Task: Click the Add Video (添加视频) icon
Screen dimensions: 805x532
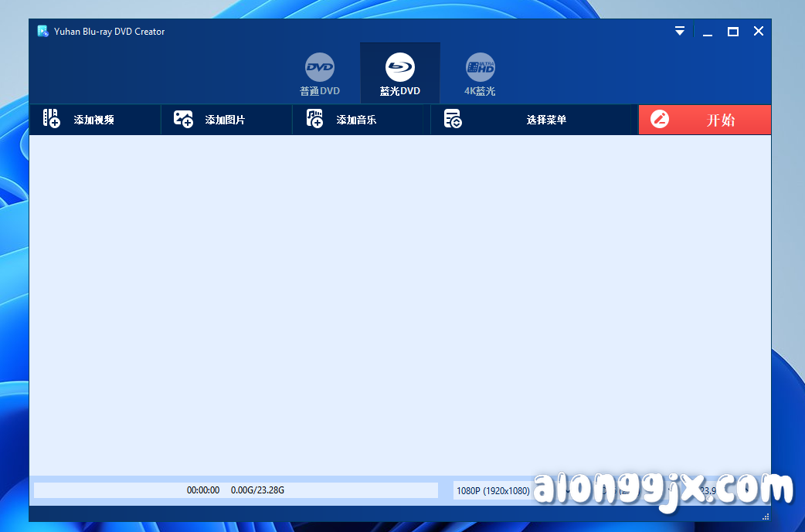Action: [x=49, y=119]
